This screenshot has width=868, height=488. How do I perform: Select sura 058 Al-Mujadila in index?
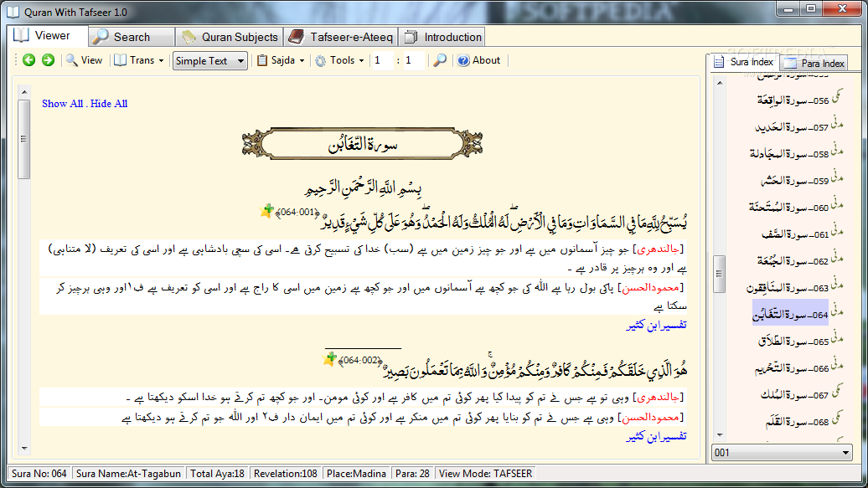[x=789, y=154]
